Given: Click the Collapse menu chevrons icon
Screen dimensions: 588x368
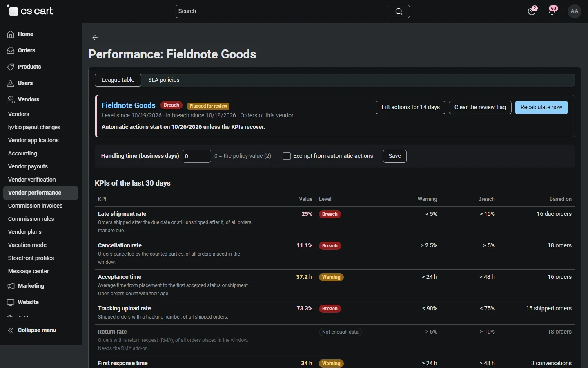Looking at the screenshot, I should point(11,330).
